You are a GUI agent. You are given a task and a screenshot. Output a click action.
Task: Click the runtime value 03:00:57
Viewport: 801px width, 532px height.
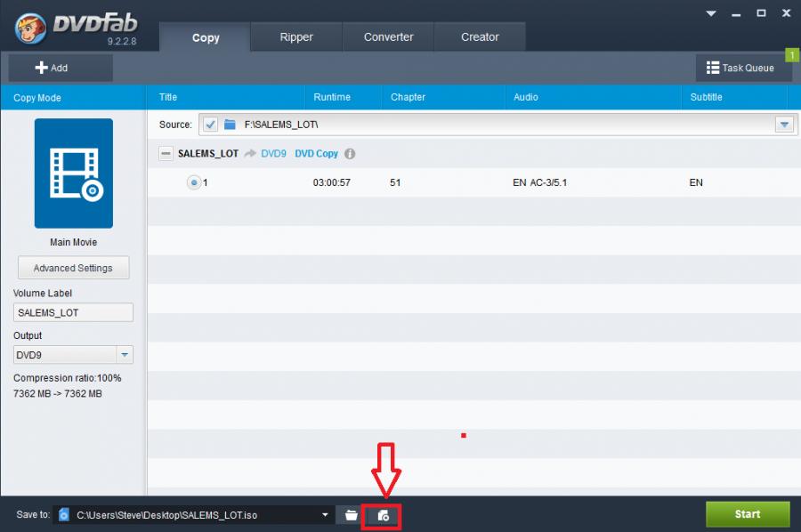pyautogui.click(x=332, y=182)
